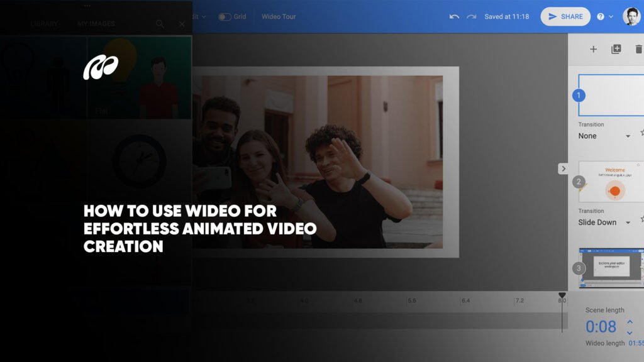Open the None transition dropdown
The image size is (644, 362).
pos(604,136)
